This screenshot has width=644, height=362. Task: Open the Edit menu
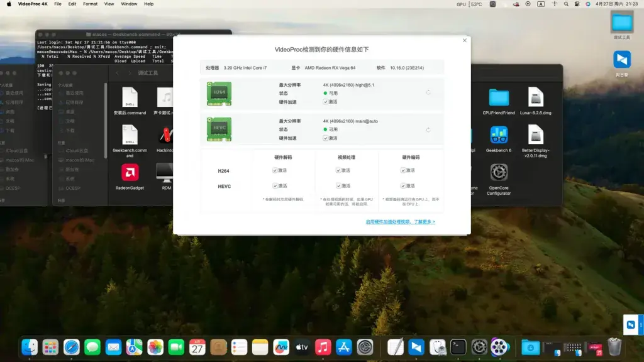[x=72, y=4]
